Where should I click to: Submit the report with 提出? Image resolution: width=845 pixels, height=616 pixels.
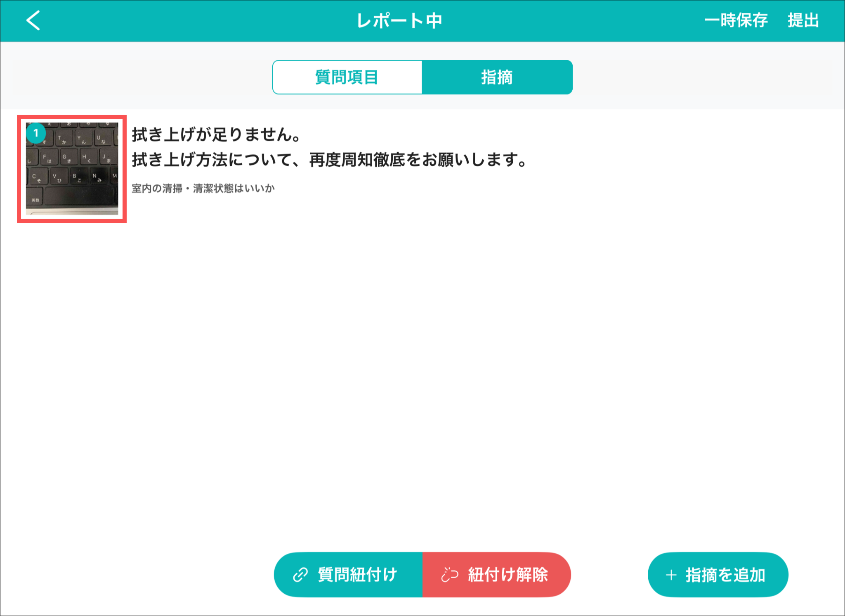pyautogui.click(x=803, y=20)
